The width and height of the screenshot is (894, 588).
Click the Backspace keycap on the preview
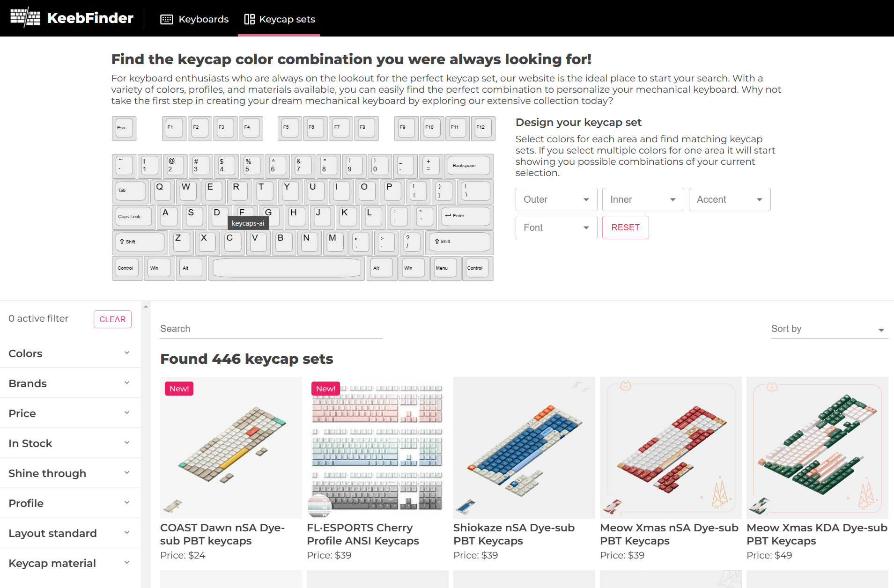(469, 166)
